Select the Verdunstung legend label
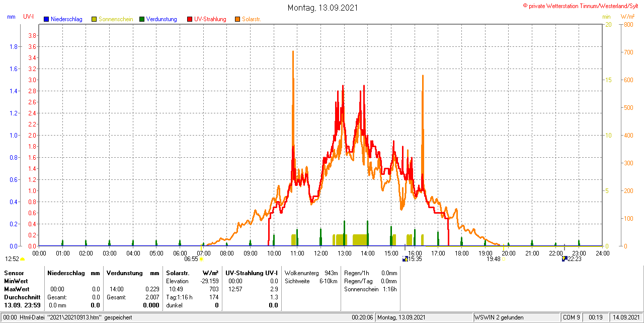The image size is (644, 323). 162,19
